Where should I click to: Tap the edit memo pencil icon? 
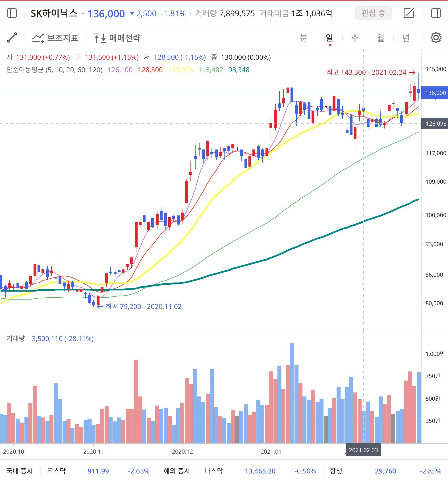coord(409,13)
